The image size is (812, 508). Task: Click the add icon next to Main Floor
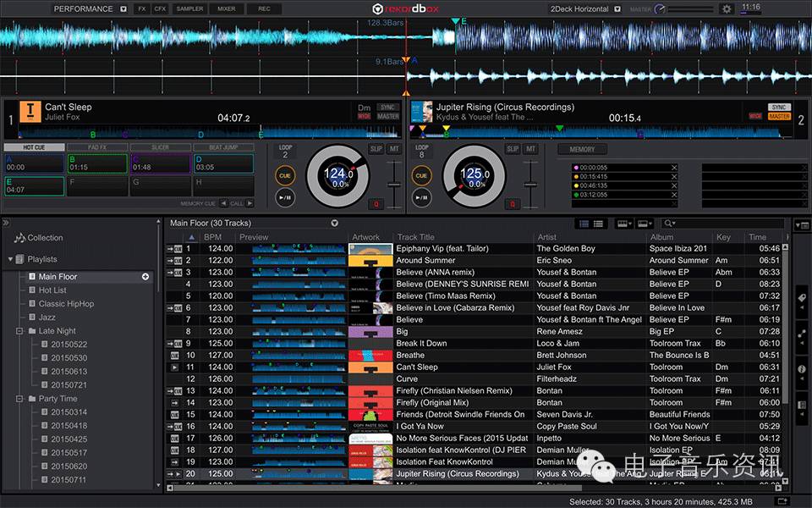tap(145, 277)
